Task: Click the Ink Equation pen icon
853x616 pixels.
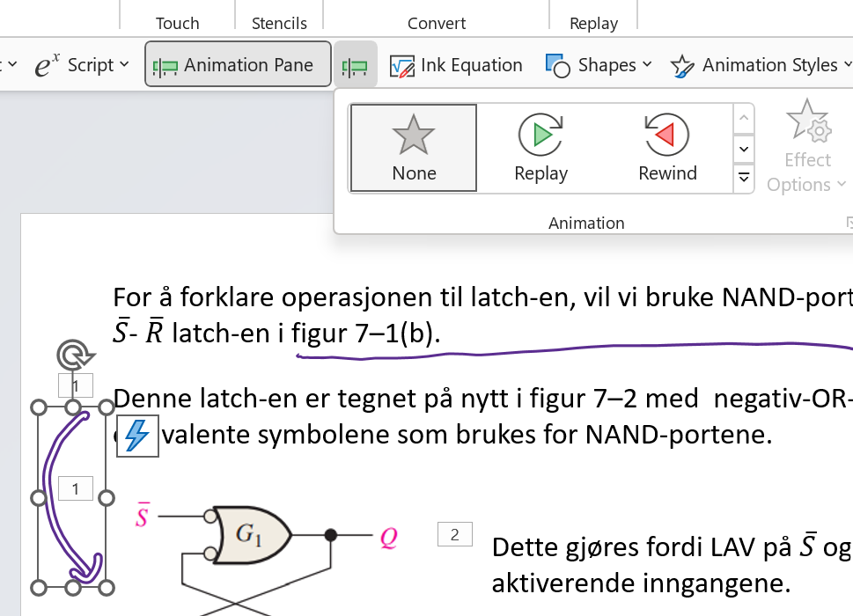Action: (402, 67)
